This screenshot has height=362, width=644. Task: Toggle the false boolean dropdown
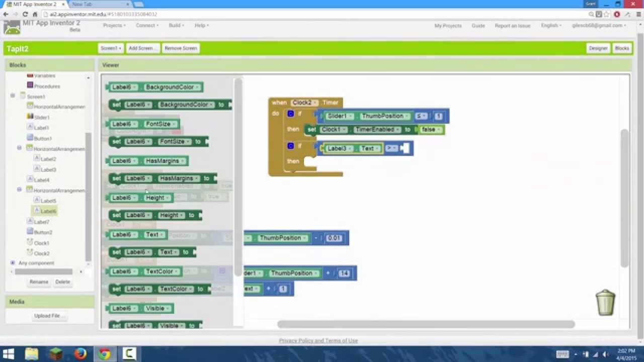pyautogui.click(x=432, y=130)
